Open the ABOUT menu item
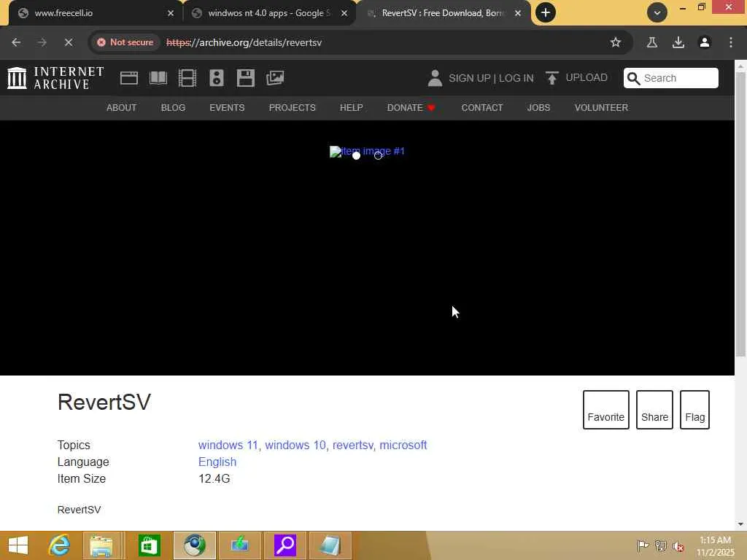This screenshot has height=560, width=747. [122, 108]
